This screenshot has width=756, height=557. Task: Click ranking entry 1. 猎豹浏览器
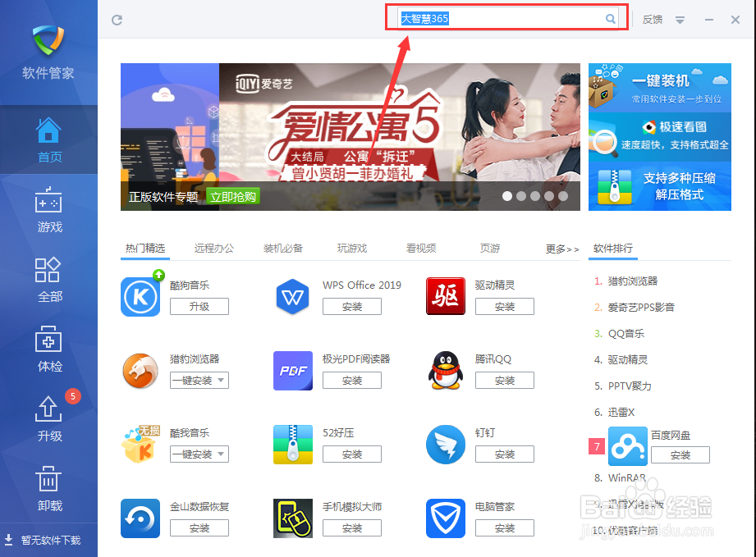point(626,281)
